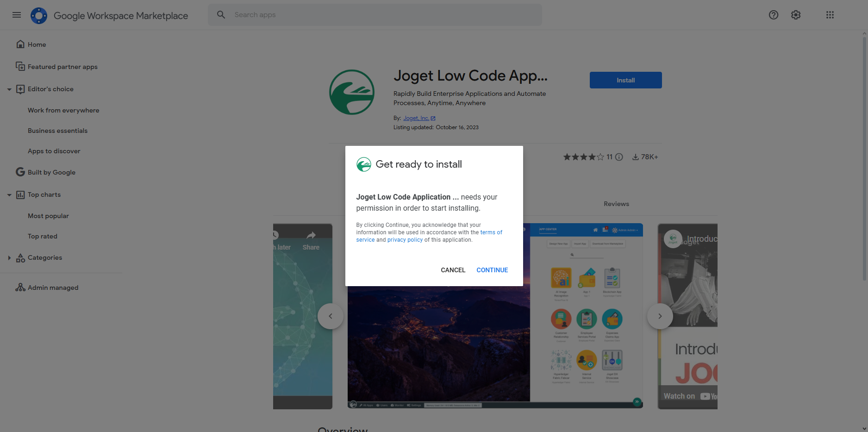The image size is (868, 432).
Task: Switch to the Reviews tab
Action: [x=616, y=204]
